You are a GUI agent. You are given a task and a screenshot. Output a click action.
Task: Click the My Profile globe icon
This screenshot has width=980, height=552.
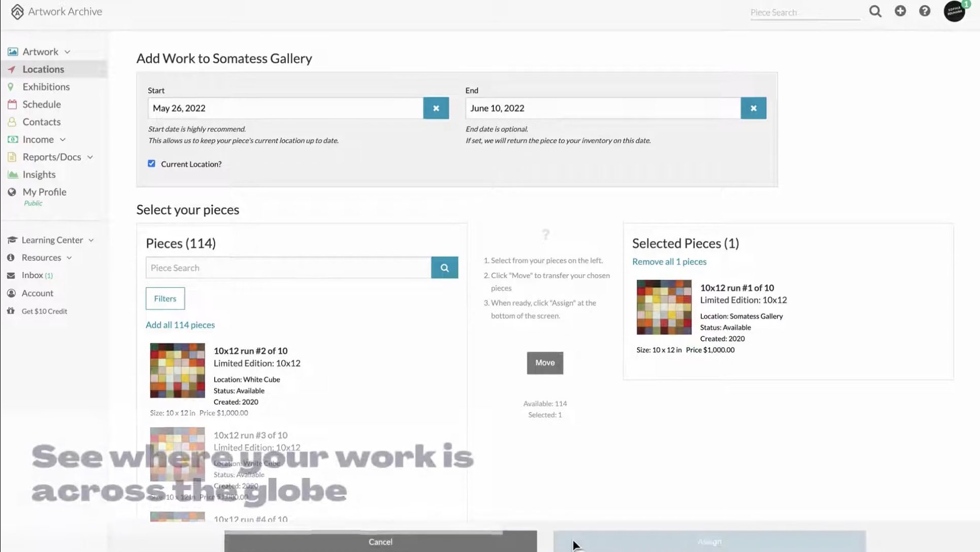click(12, 192)
